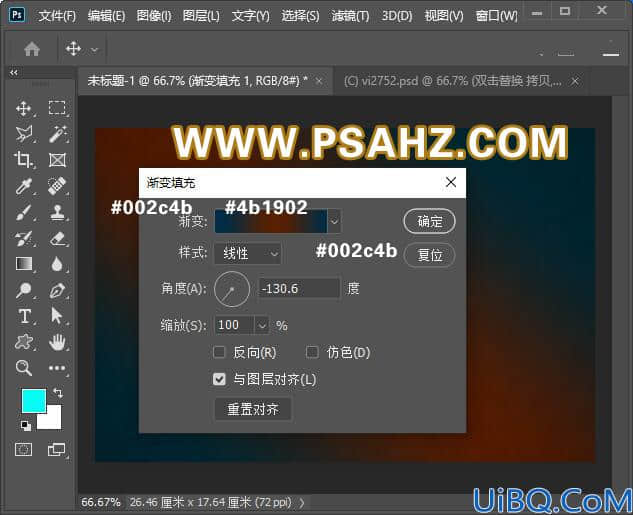This screenshot has width=633, height=515.
Task: Change screen mode icon
Action: 56,449
